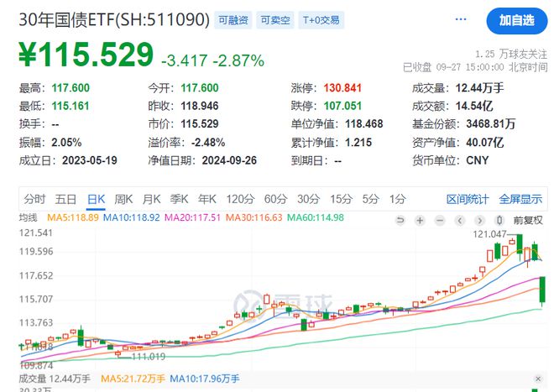Click the 1.25 万球友关注 followers text
The image size is (554, 392).
(x=511, y=54)
